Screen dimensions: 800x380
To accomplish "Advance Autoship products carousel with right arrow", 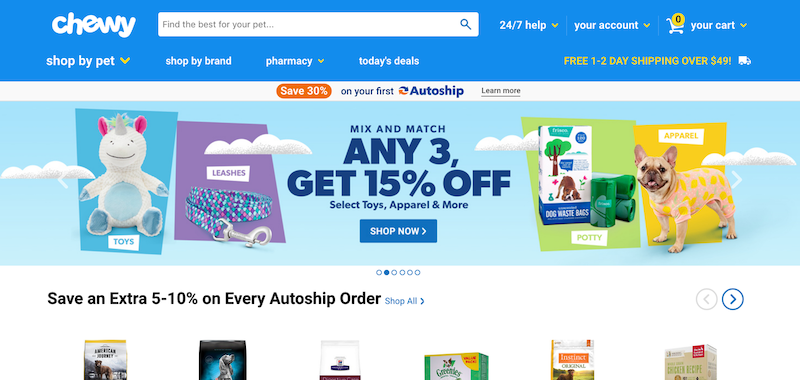I will click(733, 299).
